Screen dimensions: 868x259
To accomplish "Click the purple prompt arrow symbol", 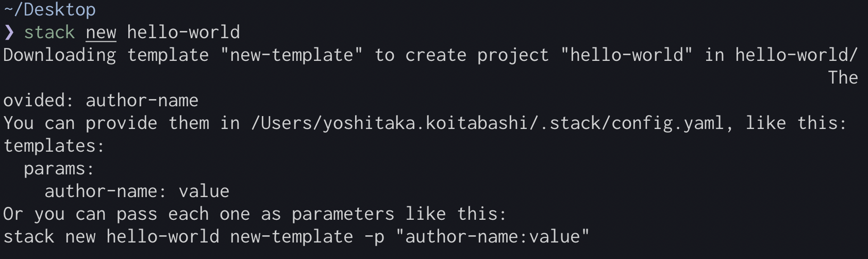I will click(x=9, y=33).
